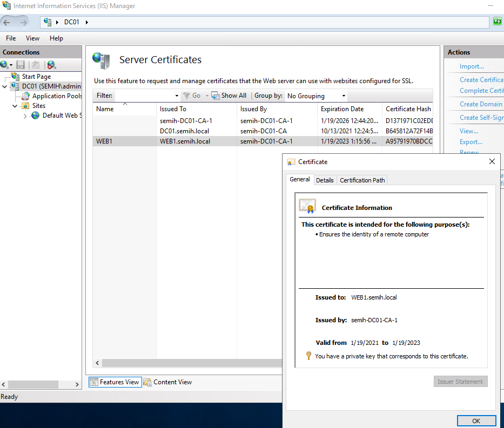Click Show All in the filter bar
The width and height of the screenshot is (504, 428).
[x=229, y=96]
